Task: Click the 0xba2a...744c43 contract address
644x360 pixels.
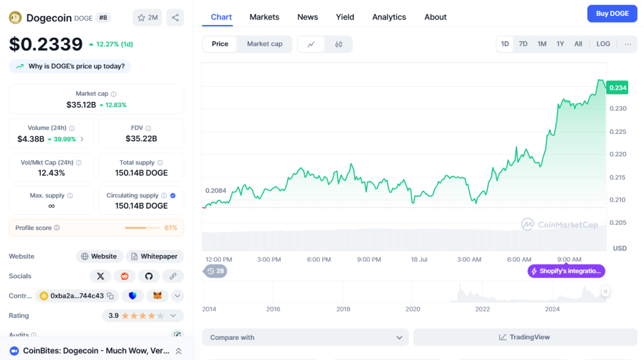Action: 77,296
